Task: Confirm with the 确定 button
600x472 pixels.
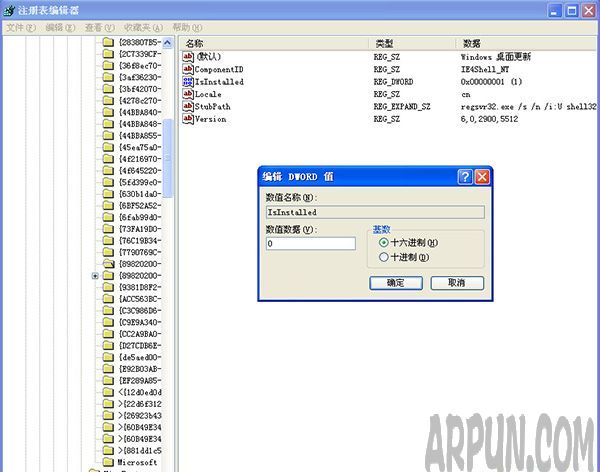Action: point(396,283)
